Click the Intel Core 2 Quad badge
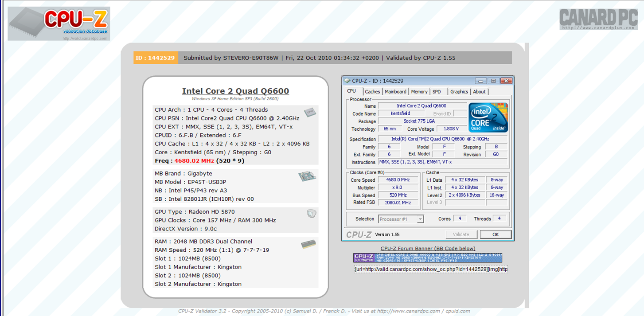The width and height of the screenshot is (644, 316). coord(488,117)
